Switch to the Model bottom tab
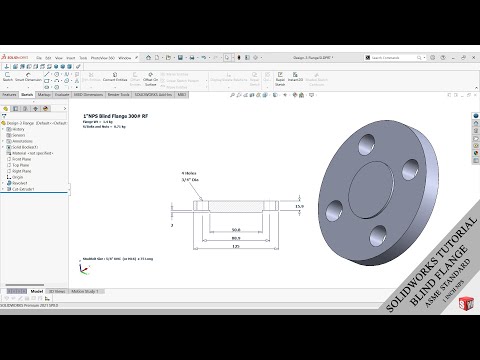Screen dimensions: 480x360 pos(37,291)
